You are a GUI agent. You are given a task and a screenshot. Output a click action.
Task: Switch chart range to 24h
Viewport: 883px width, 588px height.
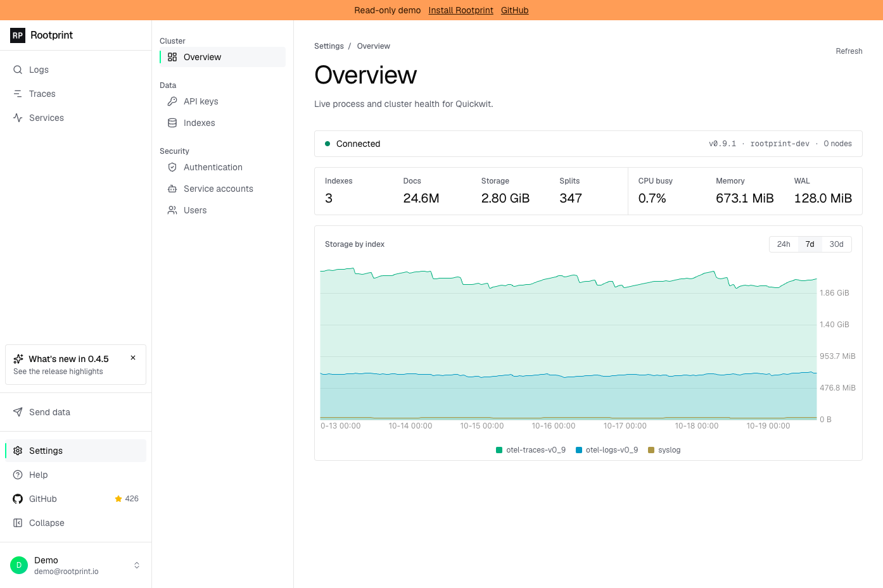(784, 244)
